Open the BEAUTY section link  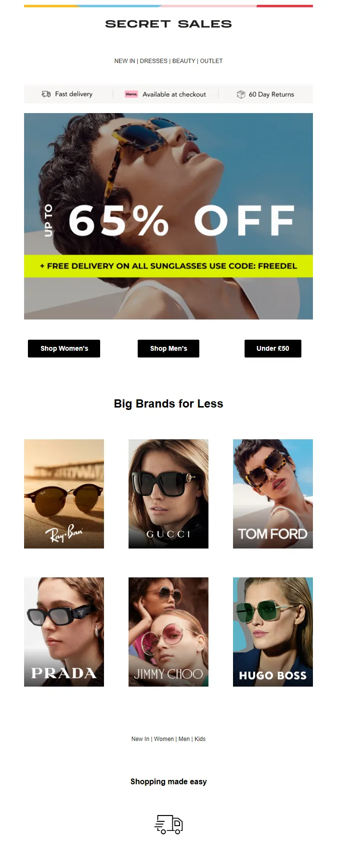point(184,61)
